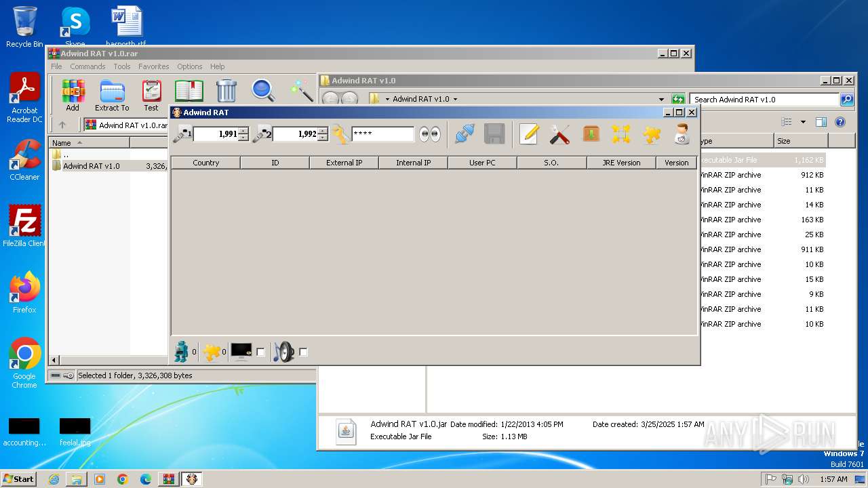Click the port field showing 1,991
The height and width of the screenshot is (488, 868).
(x=216, y=134)
